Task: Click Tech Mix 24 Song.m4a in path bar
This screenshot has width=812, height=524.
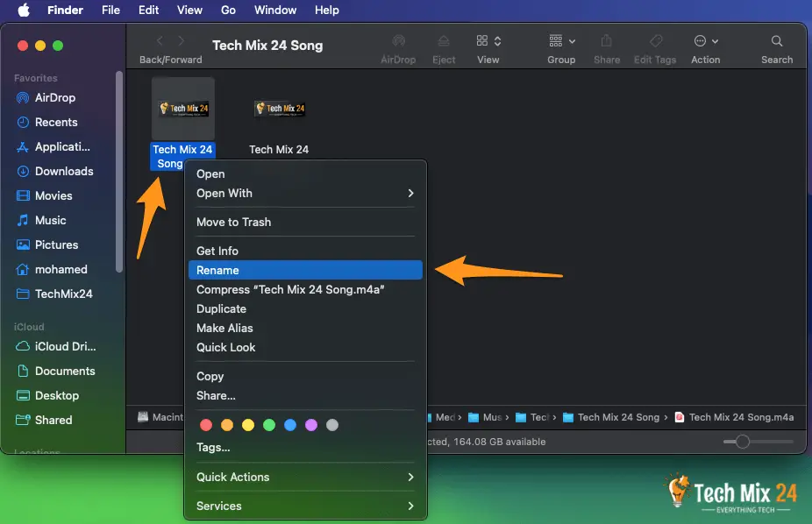Action: tap(734, 417)
